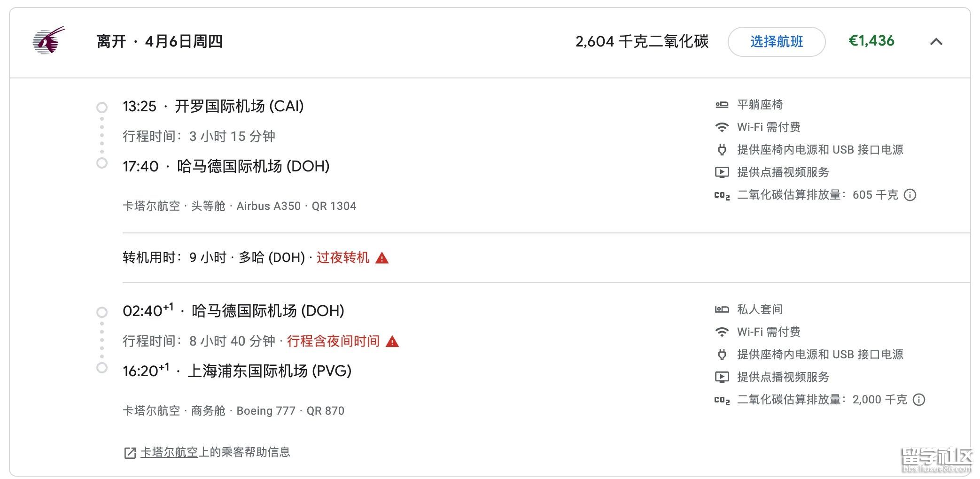980x479 pixels.
Task: Click info icon next to 605 千克 emissions
Action: click(x=910, y=195)
